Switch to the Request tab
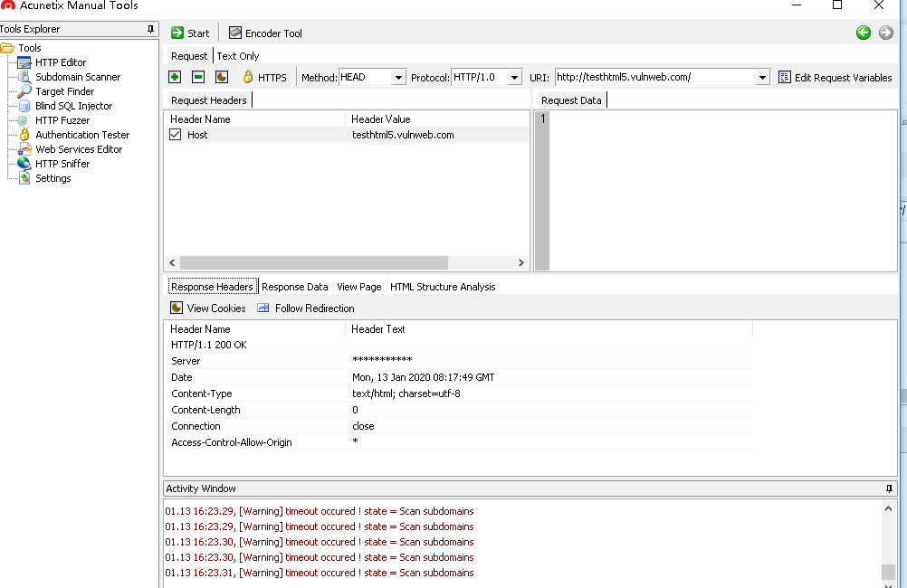 (189, 56)
